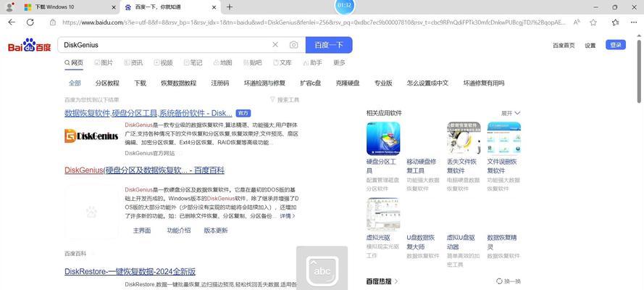The image size is (644, 290).
Task: Filter by 注册码 suggestion
Action: coord(220,83)
